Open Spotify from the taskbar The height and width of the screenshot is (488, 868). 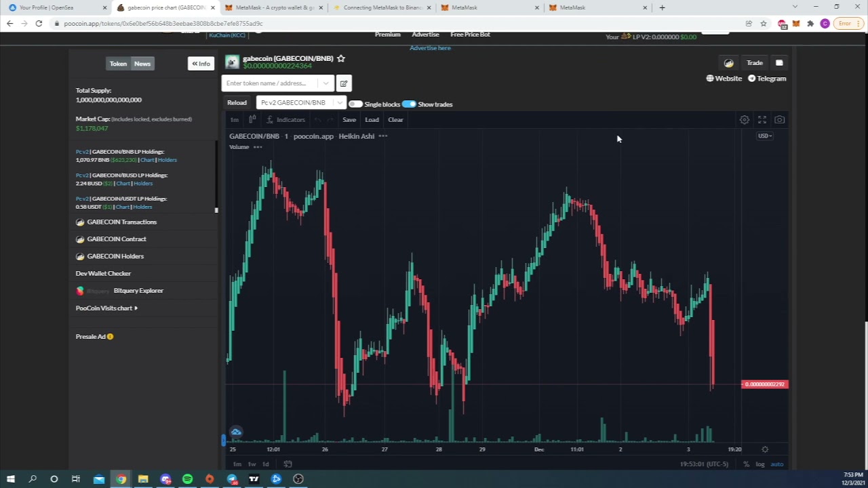pyautogui.click(x=188, y=479)
